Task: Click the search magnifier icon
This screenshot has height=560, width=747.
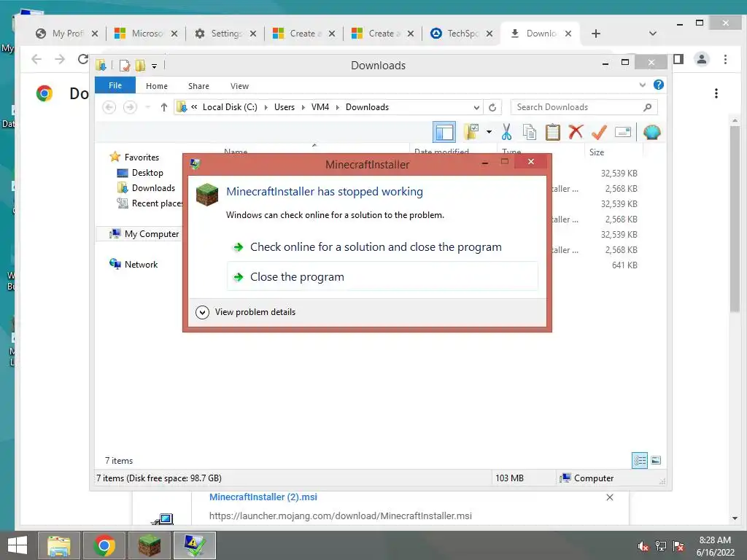Action: tap(648, 107)
